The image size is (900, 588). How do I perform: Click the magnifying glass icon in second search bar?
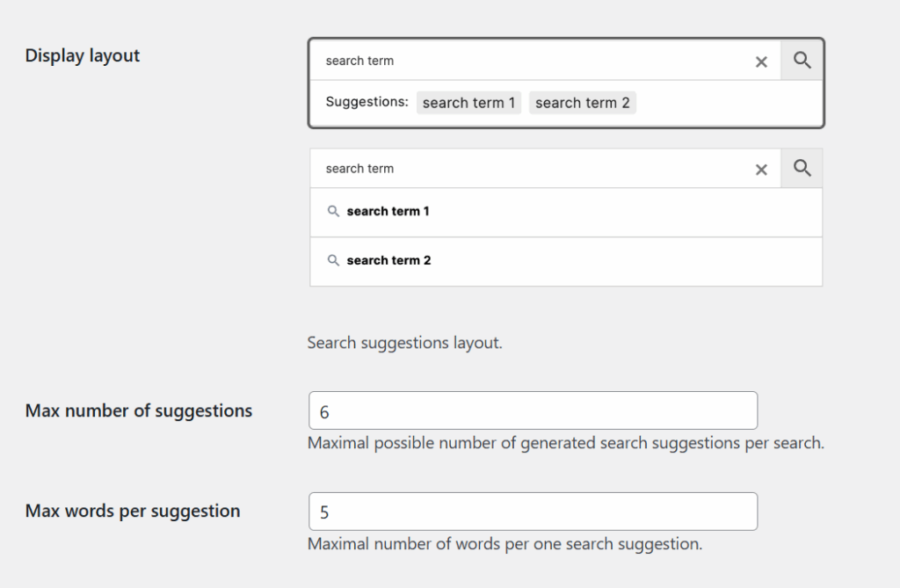[x=801, y=168]
